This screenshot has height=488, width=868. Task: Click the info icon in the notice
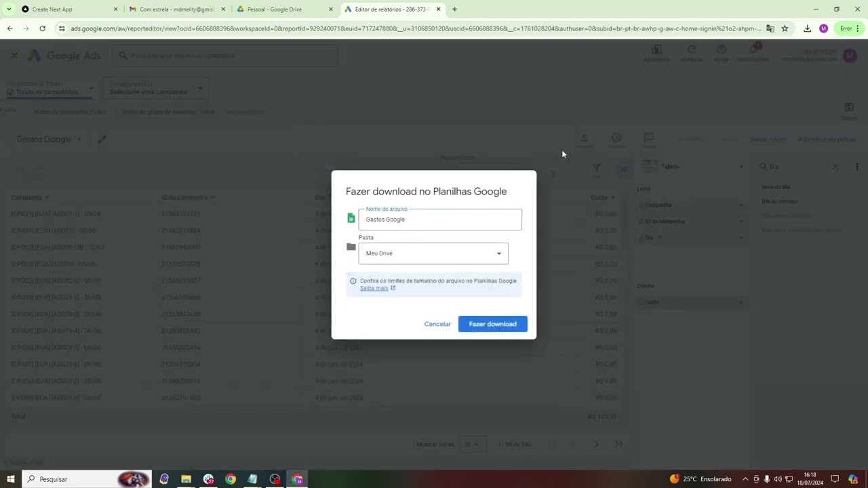coord(353,281)
